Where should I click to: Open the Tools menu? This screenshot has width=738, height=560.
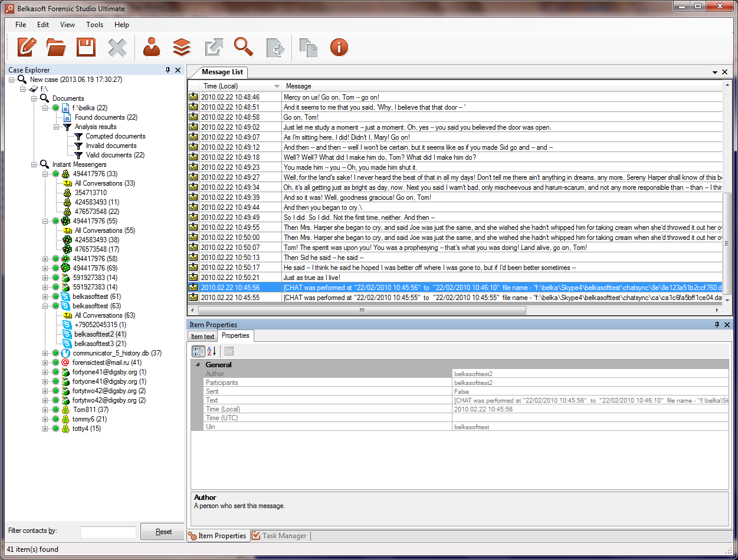94,25
